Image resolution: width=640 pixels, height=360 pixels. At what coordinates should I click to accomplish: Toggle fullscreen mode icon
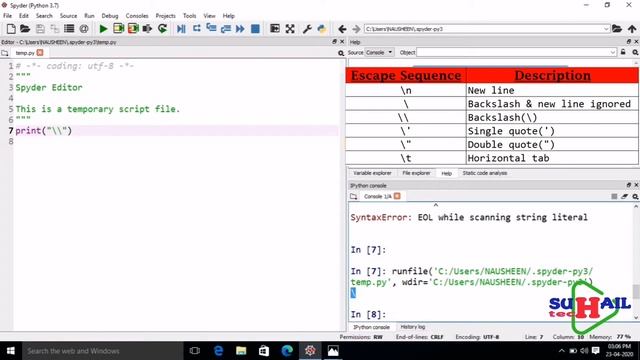[x=290, y=29]
